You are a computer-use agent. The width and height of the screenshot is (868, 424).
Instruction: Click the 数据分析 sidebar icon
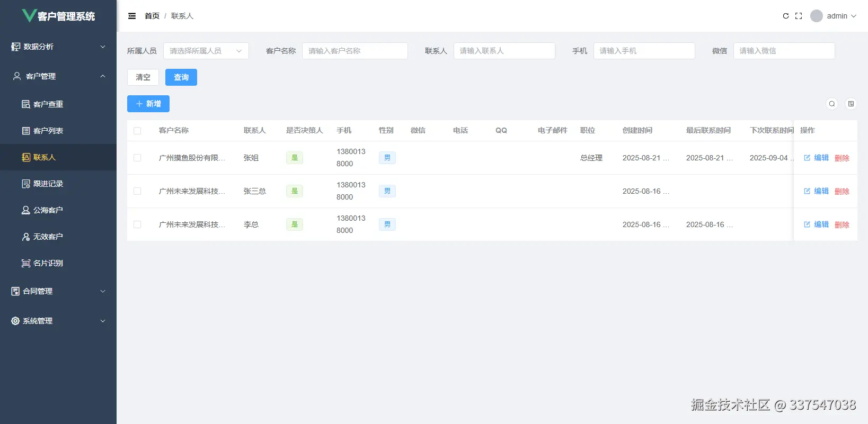click(x=15, y=47)
